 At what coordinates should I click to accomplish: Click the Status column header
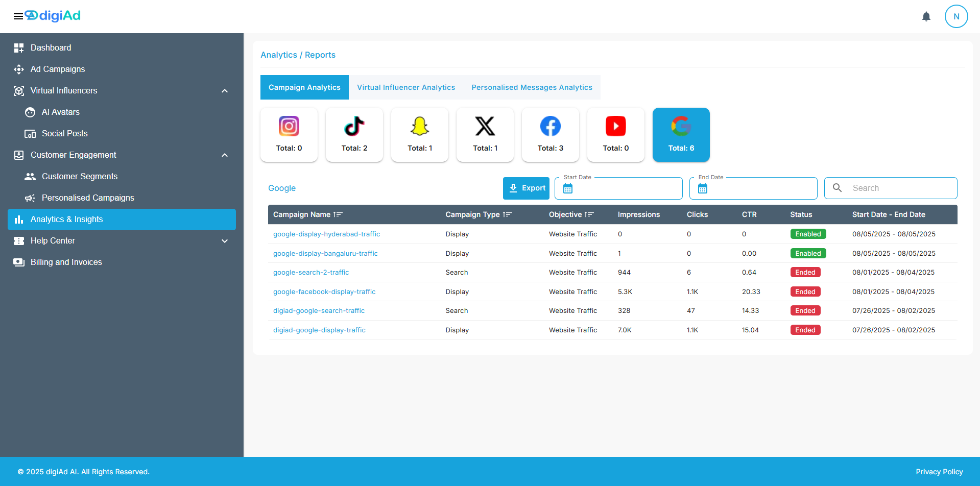(801, 215)
